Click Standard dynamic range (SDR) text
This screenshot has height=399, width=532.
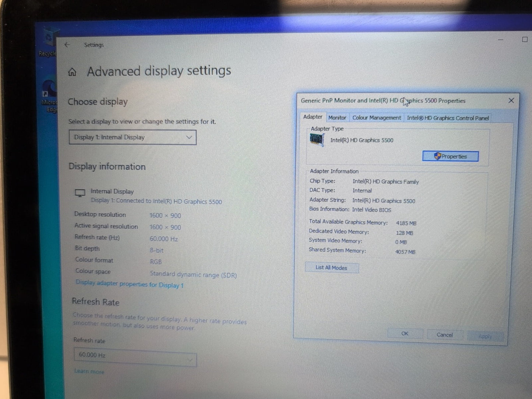pyautogui.click(x=193, y=275)
